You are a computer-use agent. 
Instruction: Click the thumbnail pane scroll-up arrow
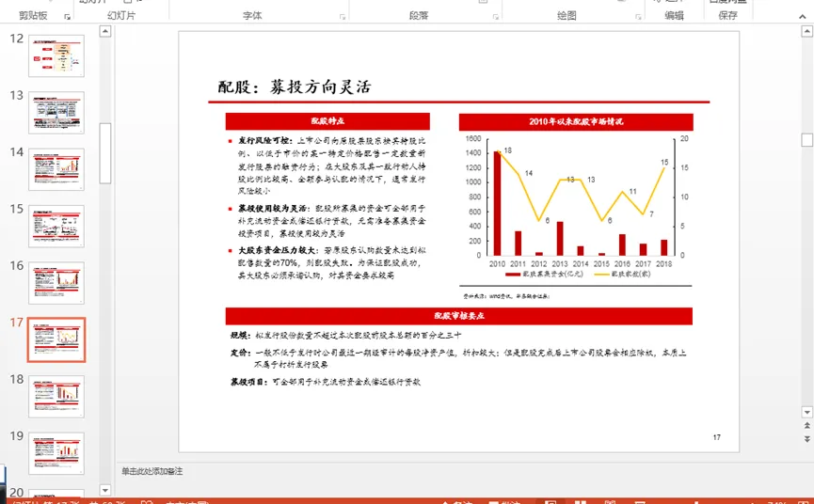104,31
